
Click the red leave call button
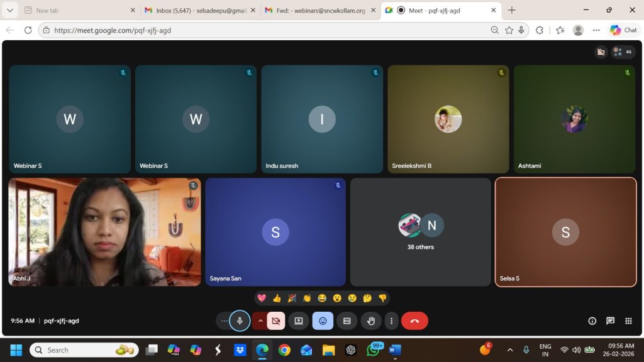click(414, 321)
